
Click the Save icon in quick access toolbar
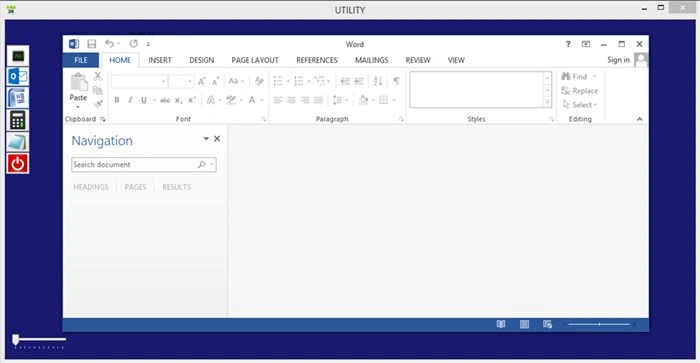(x=92, y=44)
